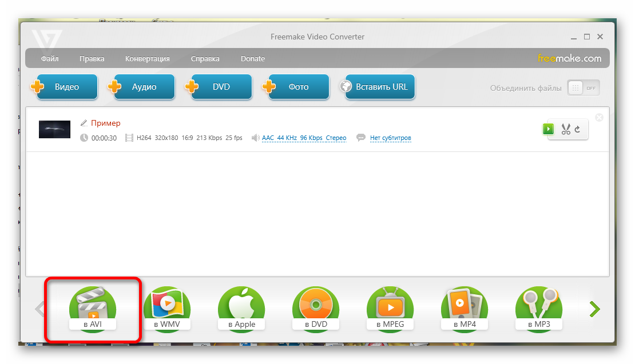Click Вставить URL button
The height and width of the screenshot is (364, 635).
pos(378,87)
